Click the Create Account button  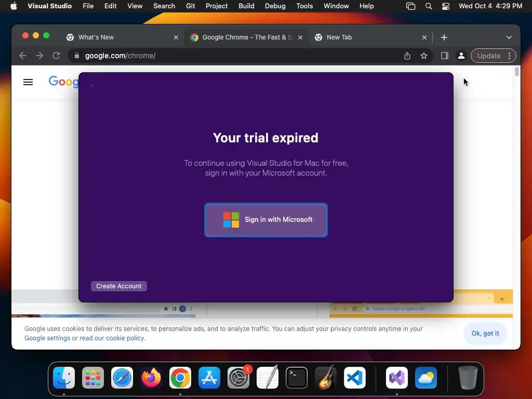(x=119, y=286)
